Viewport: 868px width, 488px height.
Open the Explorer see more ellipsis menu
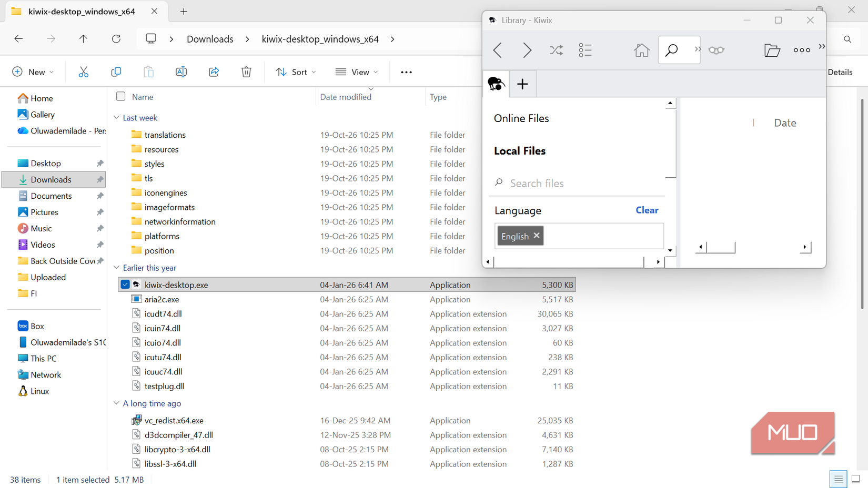(x=406, y=72)
